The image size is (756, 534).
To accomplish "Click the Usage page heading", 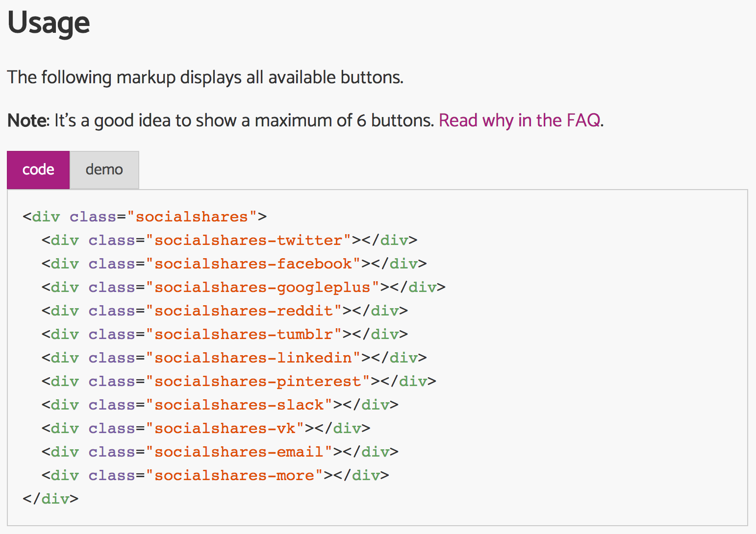I will click(48, 23).
